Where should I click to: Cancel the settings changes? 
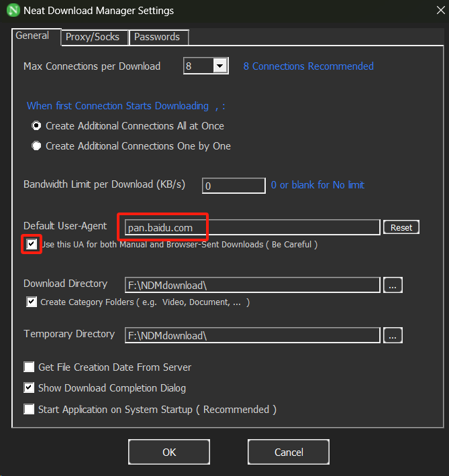click(x=289, y=453)
